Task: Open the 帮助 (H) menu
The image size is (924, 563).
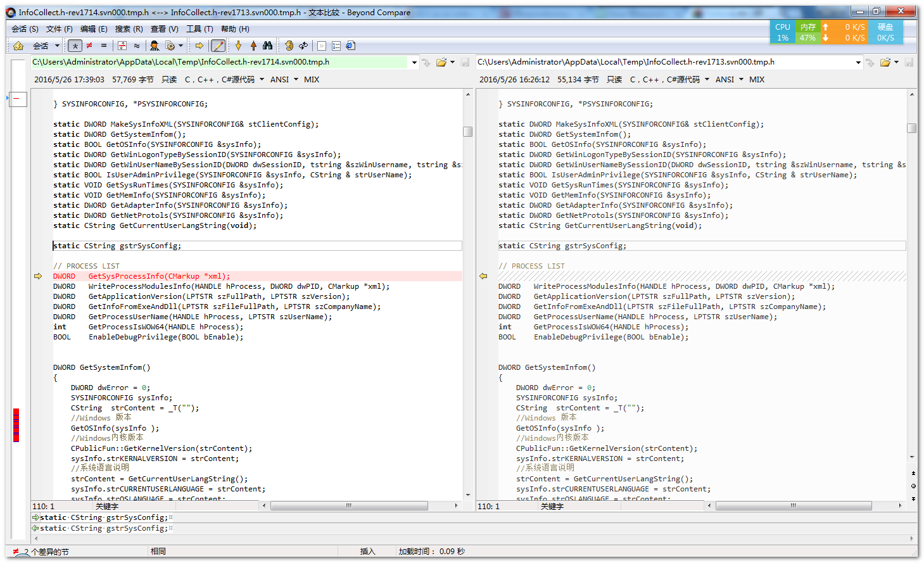Action: pos(235,29)
